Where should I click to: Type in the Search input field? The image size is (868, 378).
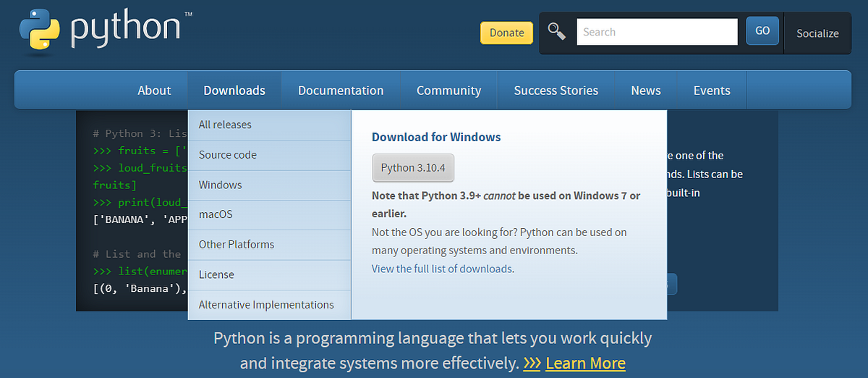point(656,32)
